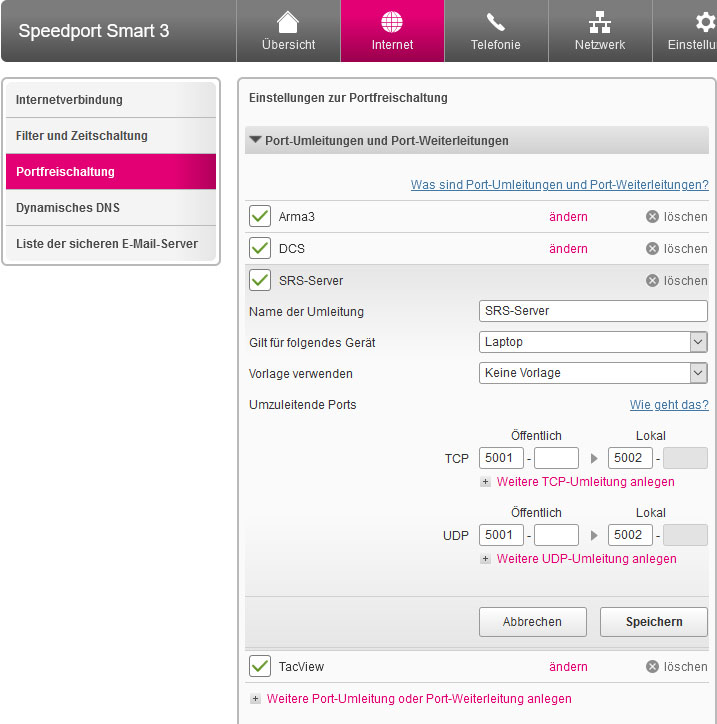Click the Internet globe icon

pos(392,22)
